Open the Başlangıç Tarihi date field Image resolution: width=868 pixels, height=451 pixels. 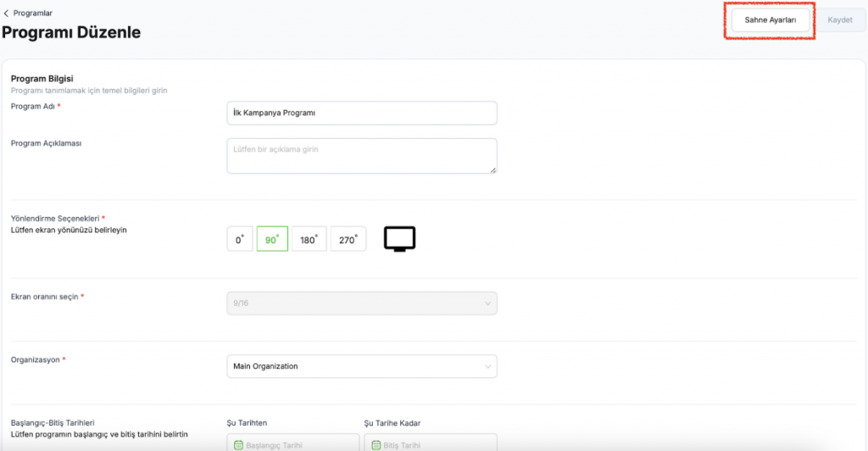[x=297, y=443]
